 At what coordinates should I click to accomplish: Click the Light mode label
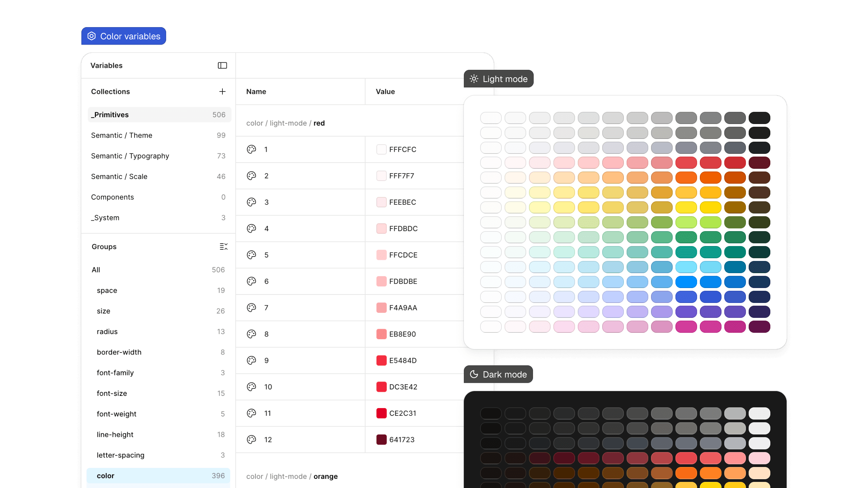tap(498, 79)
